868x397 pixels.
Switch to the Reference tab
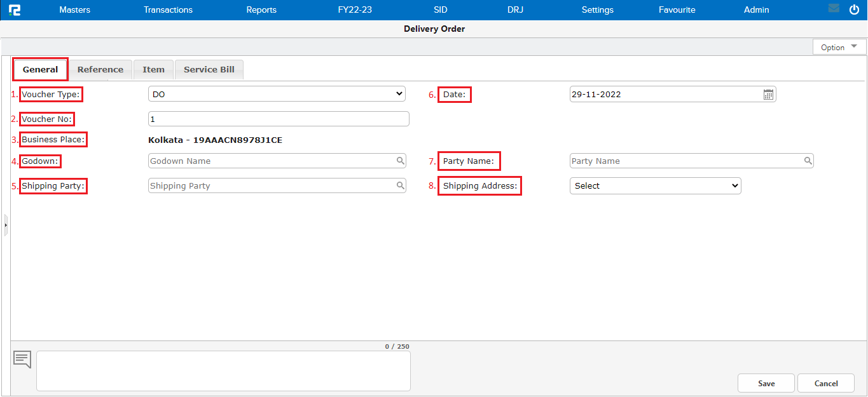[100, 70]
